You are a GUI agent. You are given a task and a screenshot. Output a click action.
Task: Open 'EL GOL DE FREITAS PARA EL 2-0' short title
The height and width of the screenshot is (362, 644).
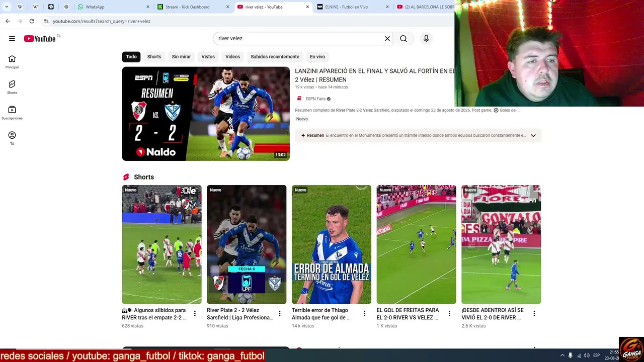[x=408, y=314]
